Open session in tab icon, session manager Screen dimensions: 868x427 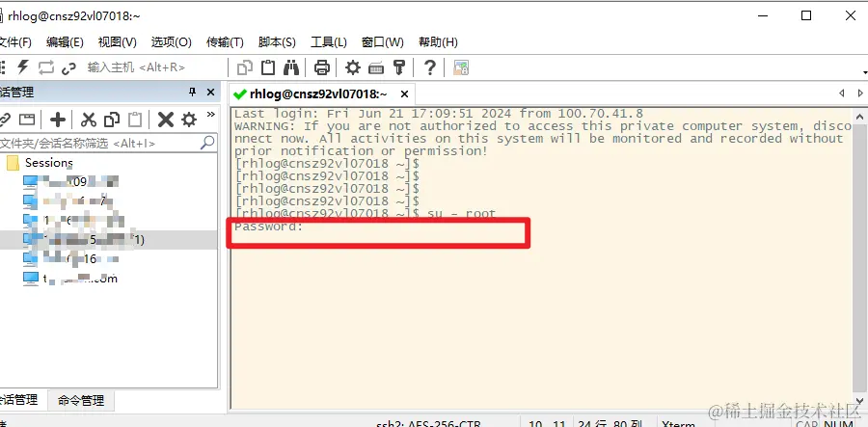(27, 120)
